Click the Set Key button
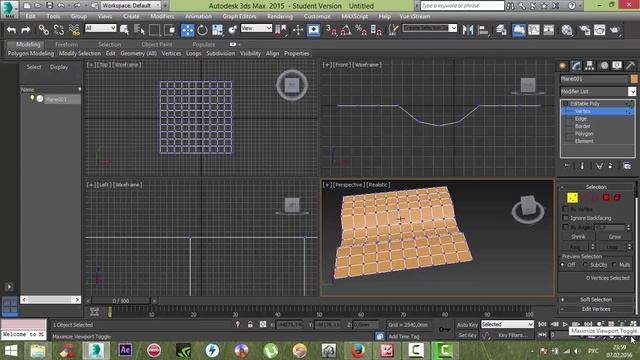The width and height of the screenshot is (640, 360). pyautogui.click(x=467, y=335)
